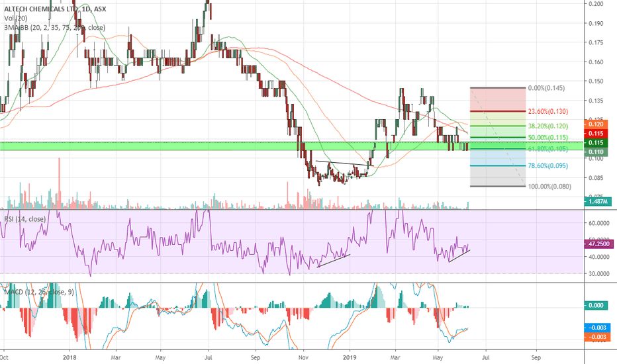
Task: Click the 0.190 price axis label
Action: click(x=596, y=23)
